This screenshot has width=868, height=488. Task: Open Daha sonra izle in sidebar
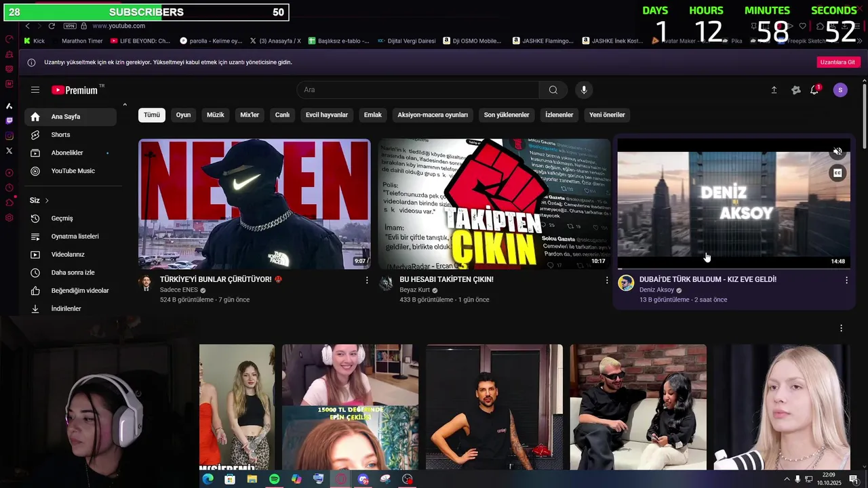tap(71, 272)
